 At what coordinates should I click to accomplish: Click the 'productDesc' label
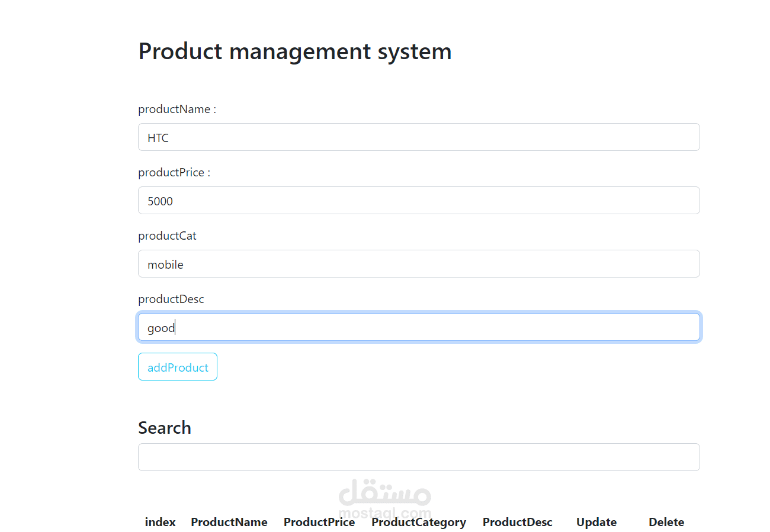pos(171,299)
